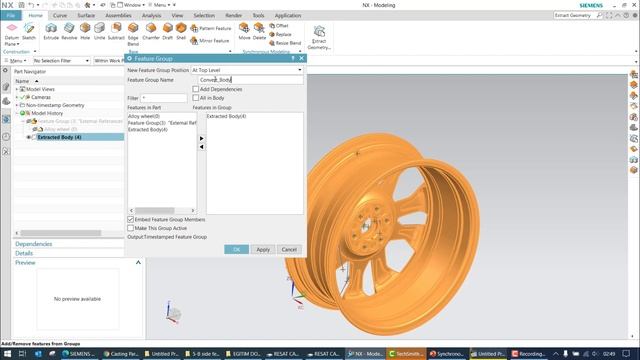Select the Draft tool
This screenshot has height=360, width=640.
pyautogui.click(x=168, y=32)
